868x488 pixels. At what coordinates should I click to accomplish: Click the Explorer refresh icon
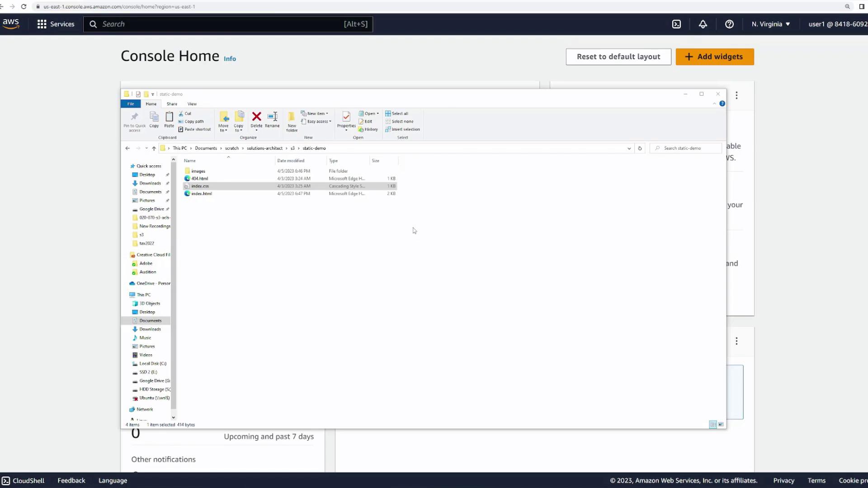640,148
